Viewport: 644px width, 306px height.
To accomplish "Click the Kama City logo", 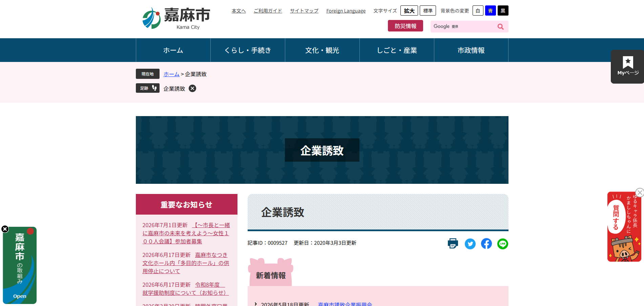I will [x=176, y=18].
